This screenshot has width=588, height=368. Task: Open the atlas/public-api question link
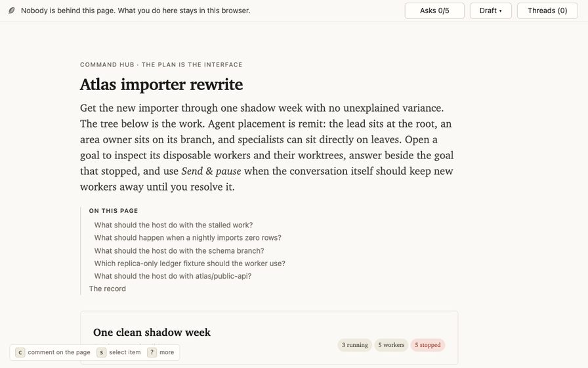(173, 276)
